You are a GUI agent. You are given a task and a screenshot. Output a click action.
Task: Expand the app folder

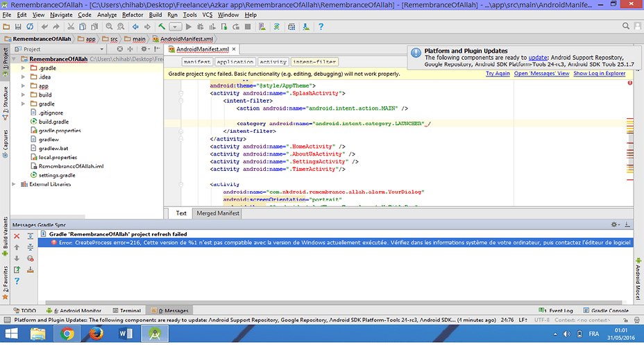pyautogui.click(x=23, y=86)
